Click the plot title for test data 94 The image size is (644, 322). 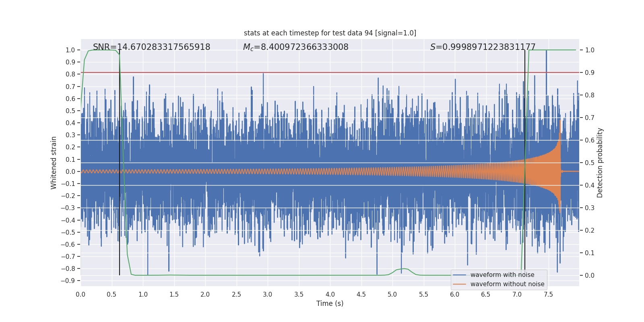(330, 33)
